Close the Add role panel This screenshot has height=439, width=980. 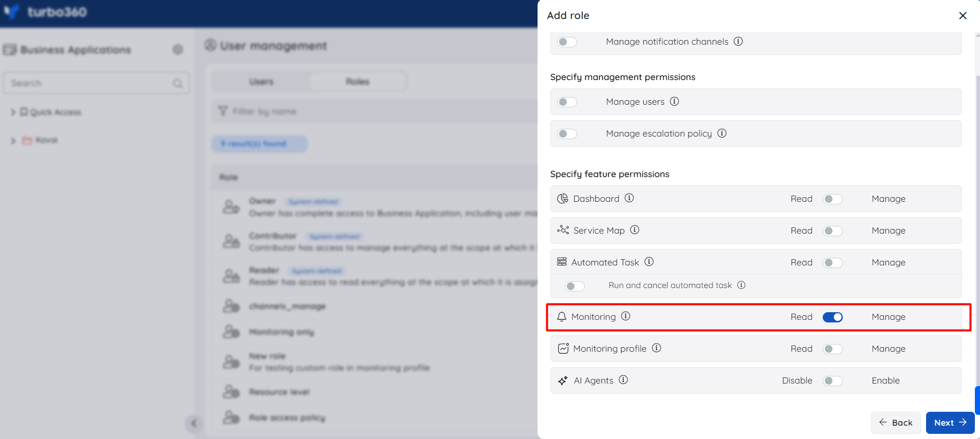(x=963, y=15)
